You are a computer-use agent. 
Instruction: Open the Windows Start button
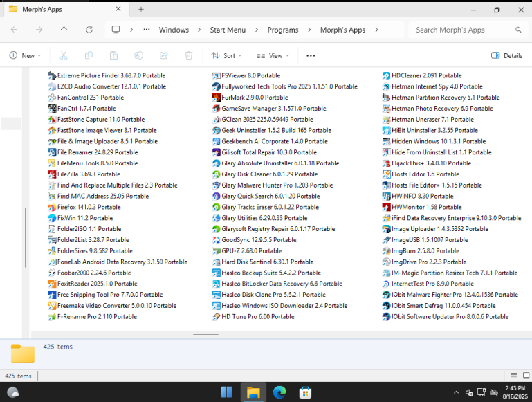pyautogui.click(x=227, y=392)
